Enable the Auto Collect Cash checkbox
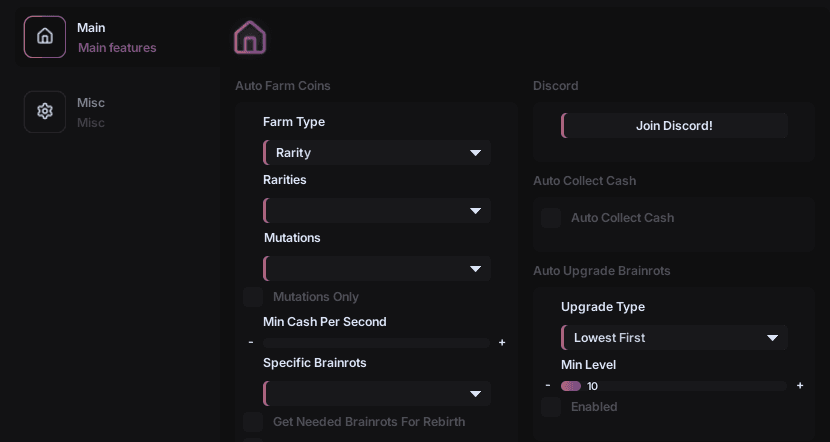Viewport: 830px width, 442px height. 551,218
